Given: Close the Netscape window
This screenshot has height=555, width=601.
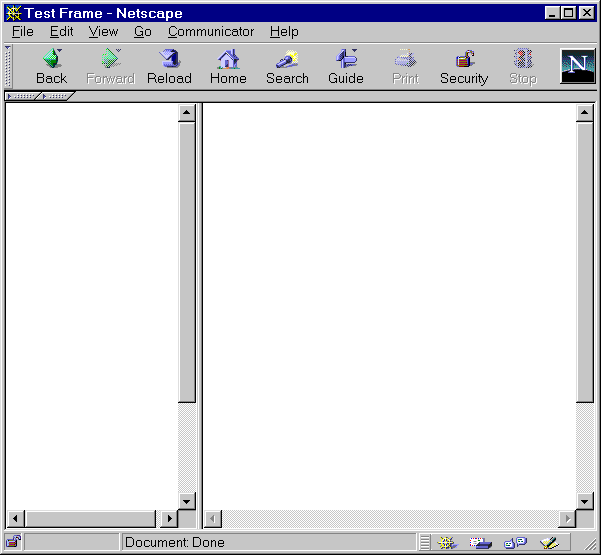Looking at the screenshot, I should (x=586, y=13).
